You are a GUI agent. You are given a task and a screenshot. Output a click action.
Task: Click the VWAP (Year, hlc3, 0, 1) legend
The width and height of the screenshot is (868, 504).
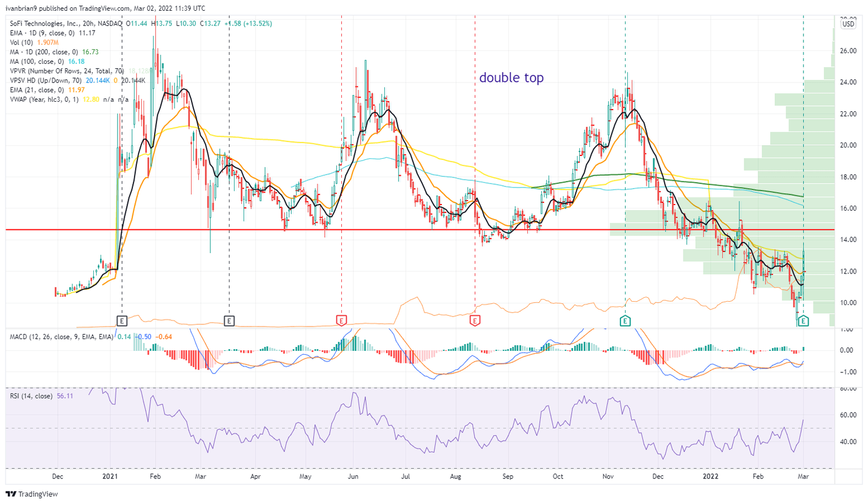point(44,99)
